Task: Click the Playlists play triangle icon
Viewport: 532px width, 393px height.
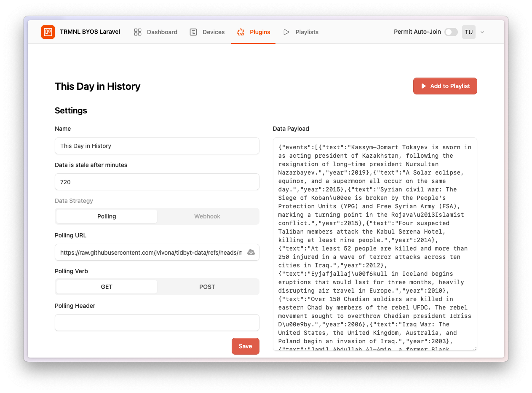Action: [x=286, y=32]
